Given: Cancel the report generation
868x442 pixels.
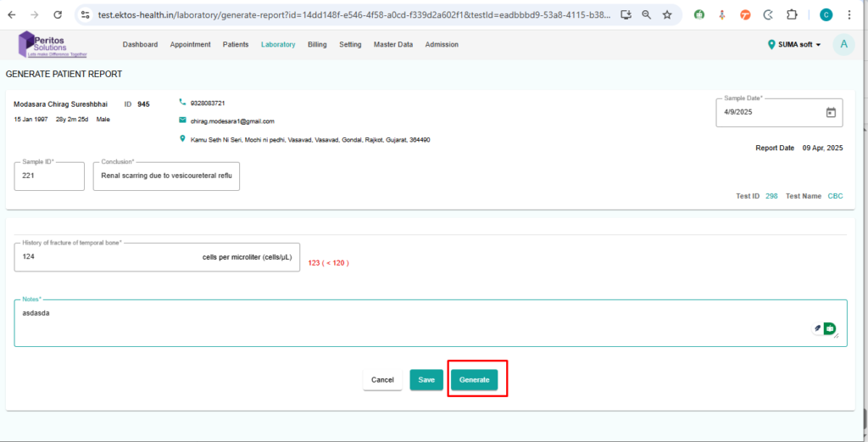Looking at the screenshot, I should coord(382,380).
